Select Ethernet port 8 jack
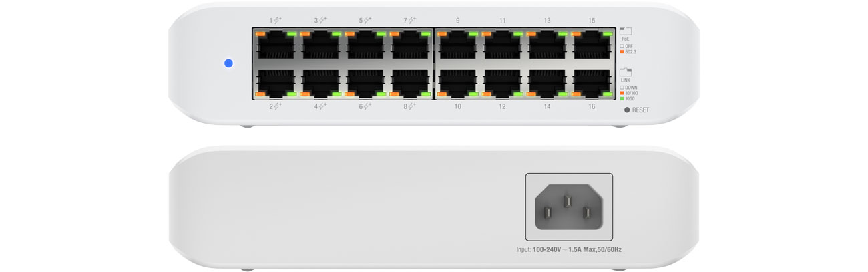Image resolution: width=868 pixels, height=272 pixels. [411, 82]
